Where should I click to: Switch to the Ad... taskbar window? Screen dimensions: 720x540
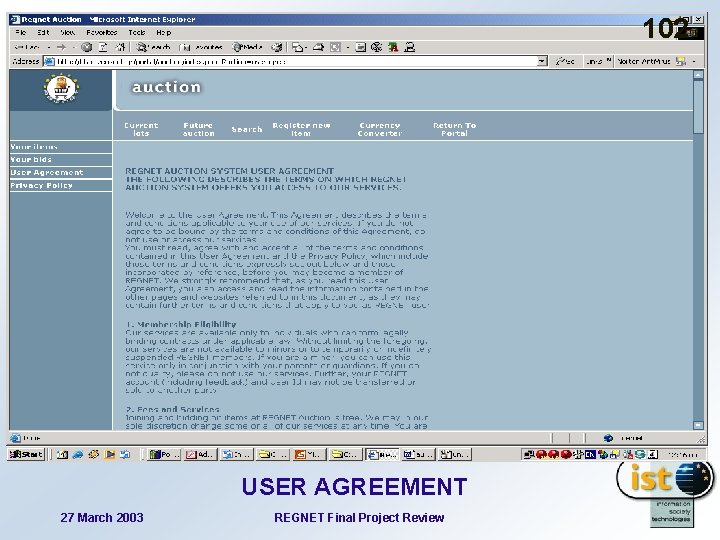(199, 454)
